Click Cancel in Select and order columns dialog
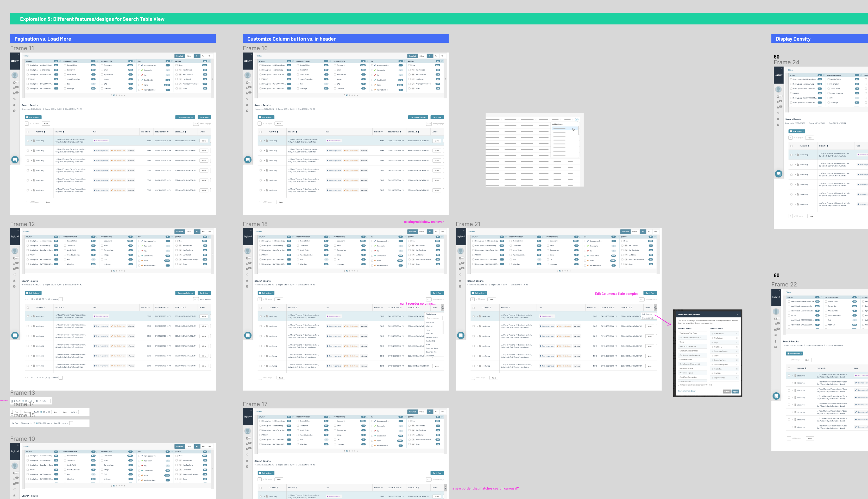The width and height of the screenshot is (868, 499). point(727,391)
